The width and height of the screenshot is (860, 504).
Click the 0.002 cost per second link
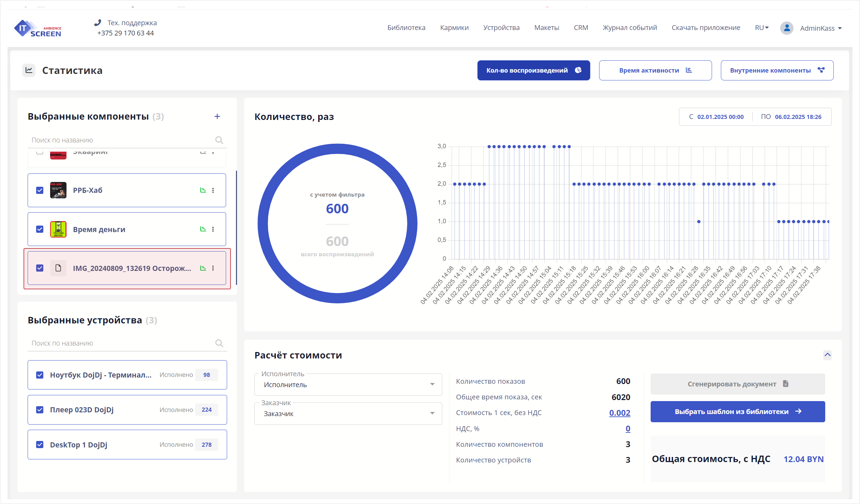click(619, 413)
